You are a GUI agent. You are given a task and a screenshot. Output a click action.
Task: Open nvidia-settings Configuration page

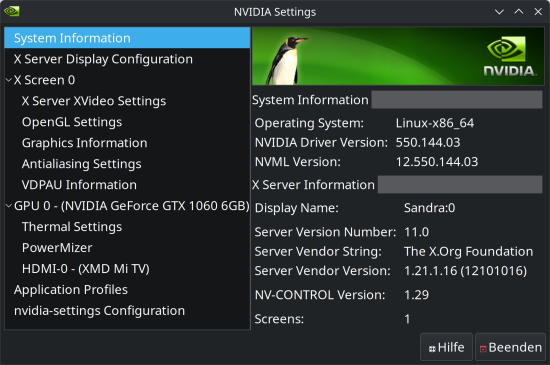(x=127, y=311)
